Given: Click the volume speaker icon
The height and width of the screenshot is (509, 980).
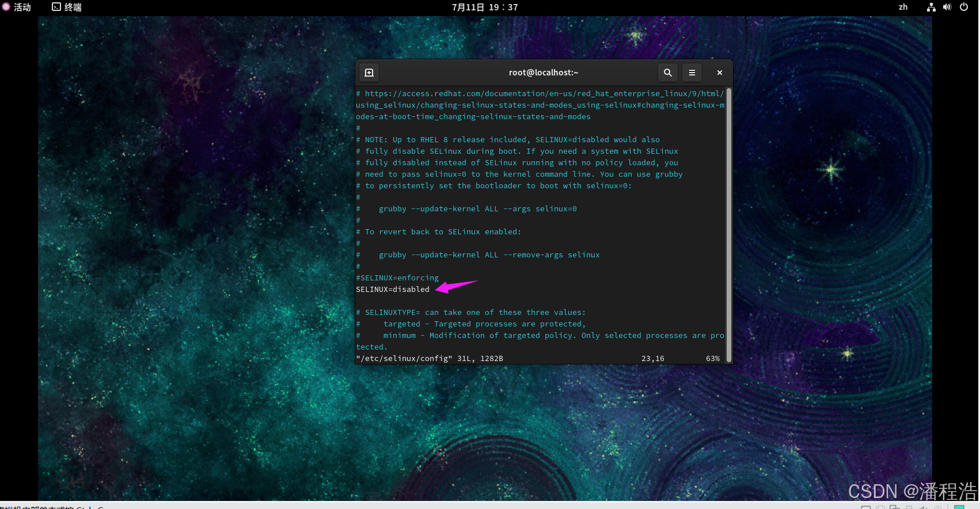Looking at the screenshot, I should click(947, 7).
